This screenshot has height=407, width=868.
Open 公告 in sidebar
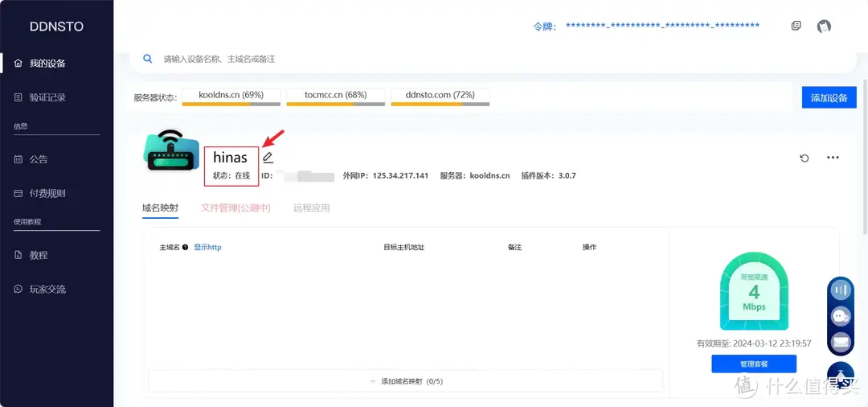tap(39, 159)
